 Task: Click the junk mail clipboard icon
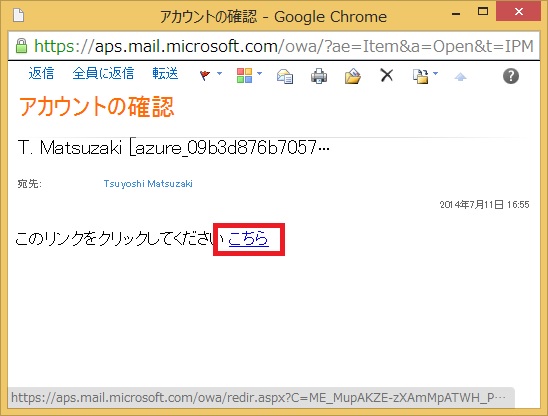[420, 76]
